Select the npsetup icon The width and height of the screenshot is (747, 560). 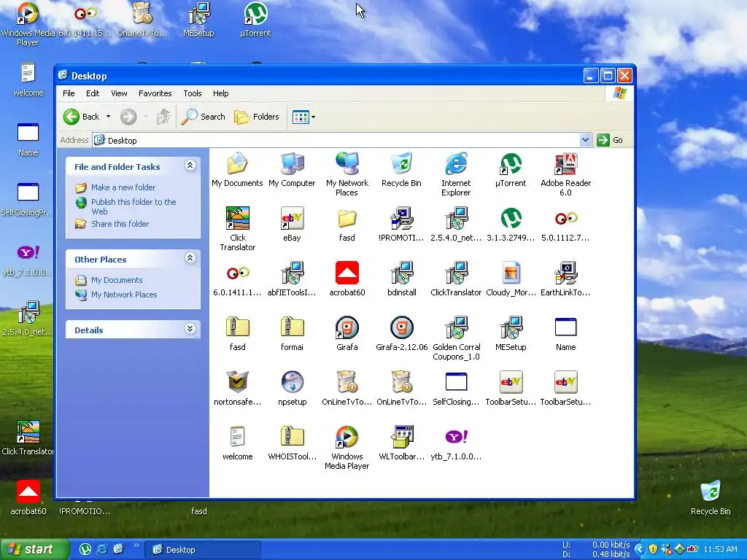292,382
